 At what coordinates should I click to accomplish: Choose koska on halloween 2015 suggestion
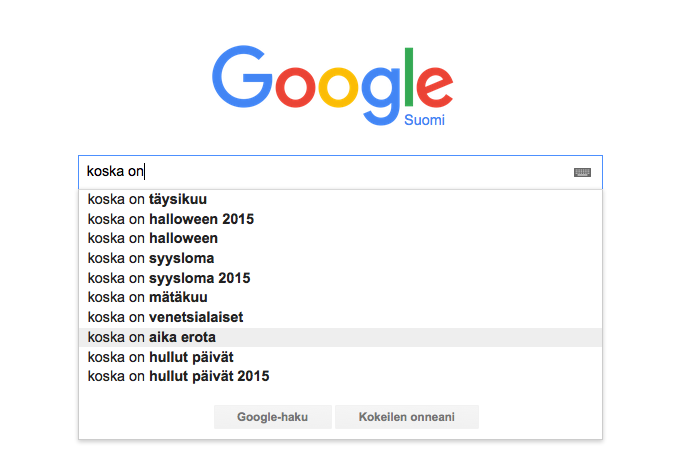[x=340, y=219]
